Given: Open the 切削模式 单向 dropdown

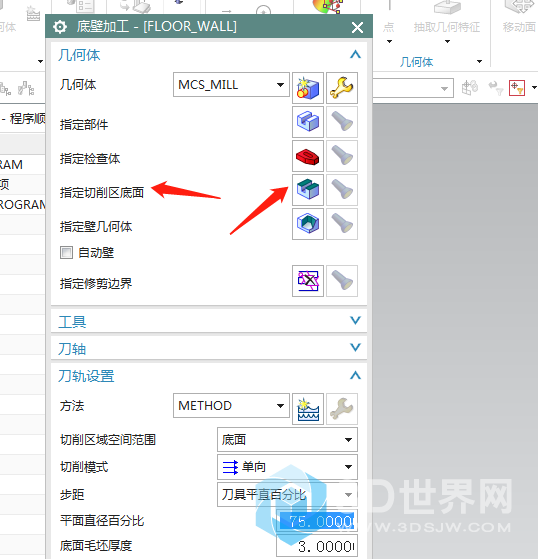Looking at the screenshot, I should coord(287,467).
